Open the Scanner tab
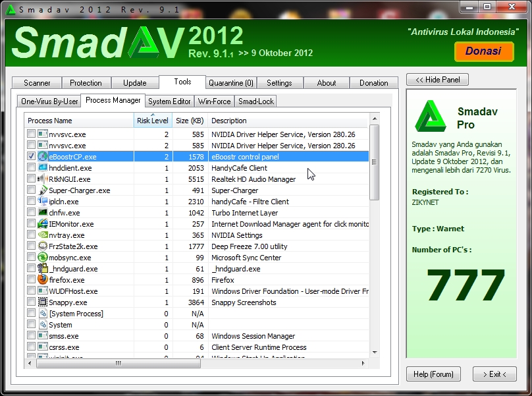 (x=37, y=83)
